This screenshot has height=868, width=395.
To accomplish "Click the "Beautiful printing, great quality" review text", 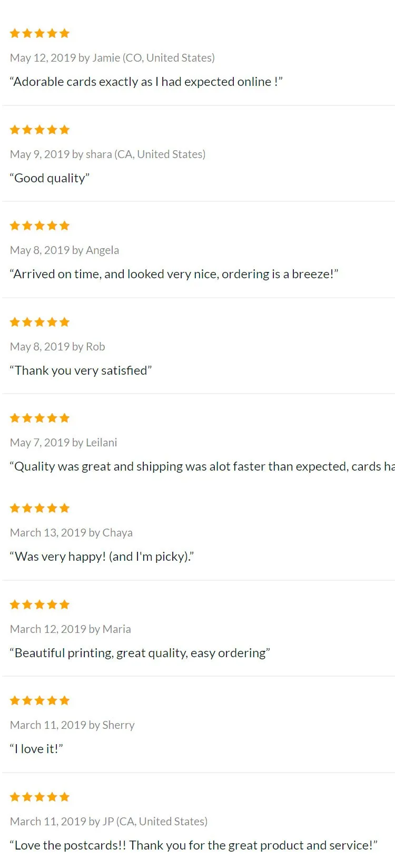I will [x=140, y=653].
